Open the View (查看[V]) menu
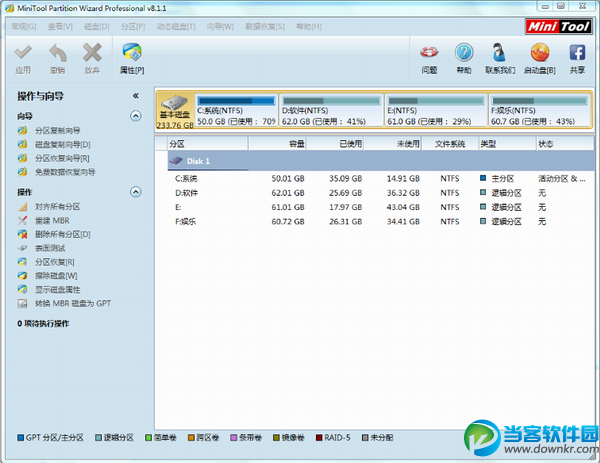The height and width of the screenshot is (463, 600). (x=60, y=26)
